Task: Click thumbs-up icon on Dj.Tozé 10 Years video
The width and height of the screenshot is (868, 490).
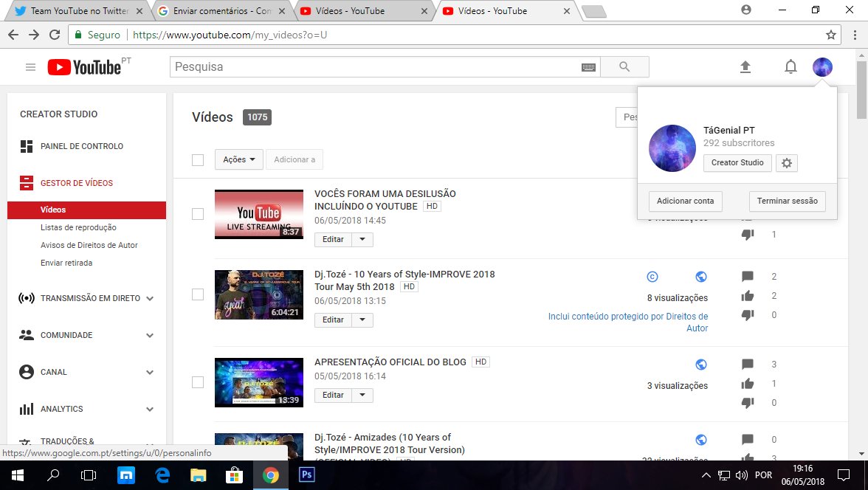Action: [747, 296]
